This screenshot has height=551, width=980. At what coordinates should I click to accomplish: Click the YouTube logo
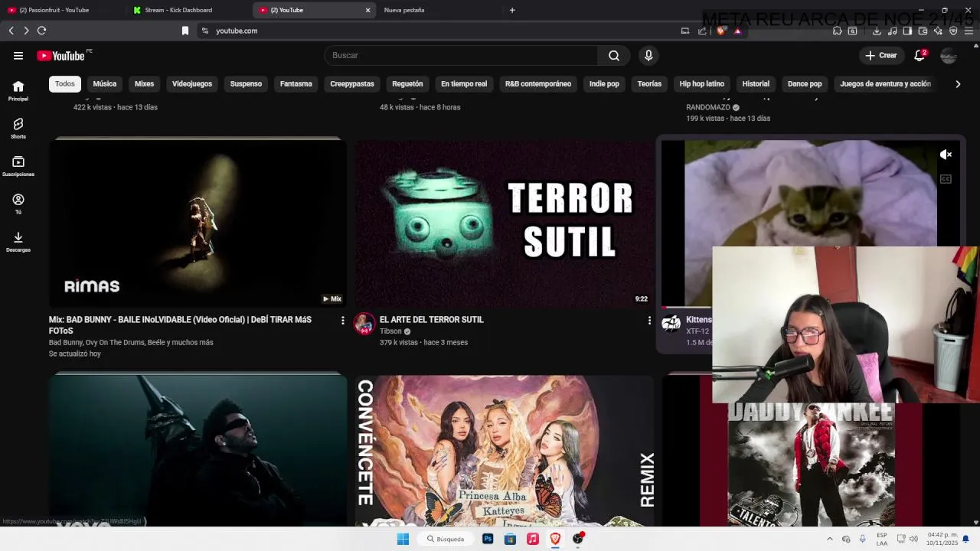(x=60, y=55)
